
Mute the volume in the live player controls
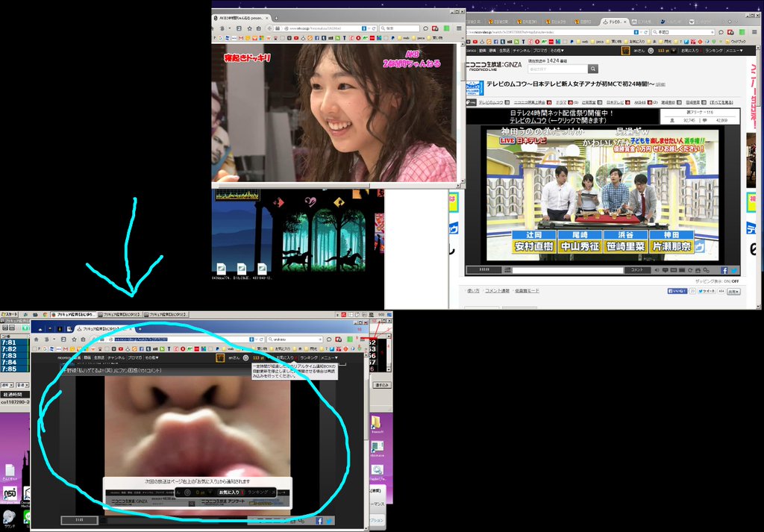657,270
